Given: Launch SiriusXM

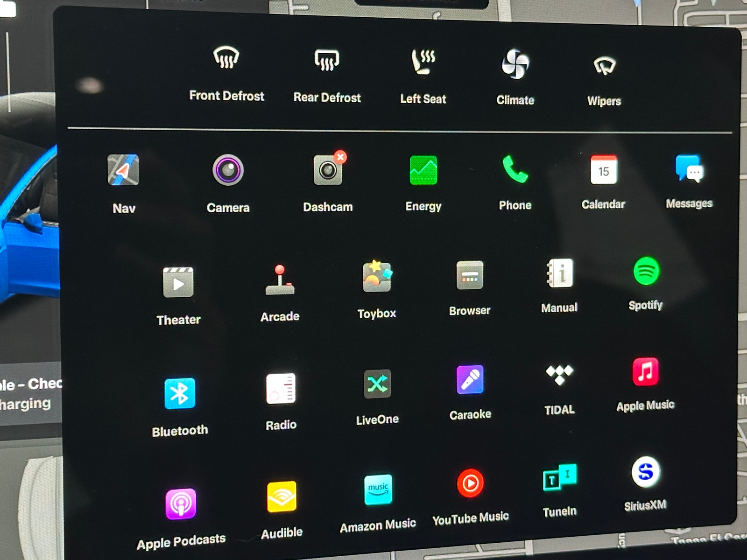Looking at the screenshot, I should tap(646, 472).
